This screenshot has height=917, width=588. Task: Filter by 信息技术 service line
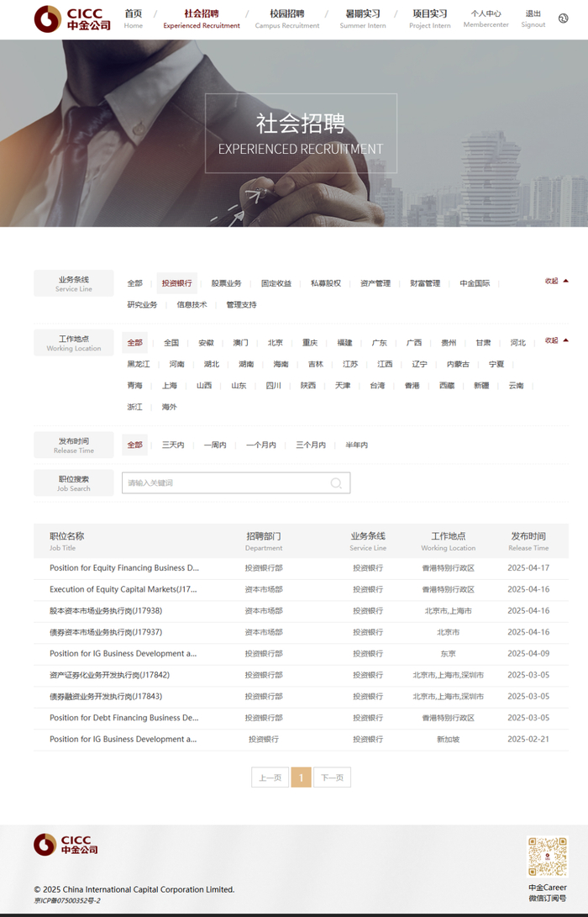[192, 305]
